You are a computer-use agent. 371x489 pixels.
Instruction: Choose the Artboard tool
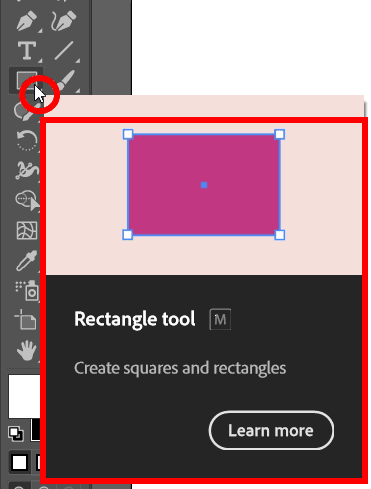pyautogui.click(x=26, y=319)
